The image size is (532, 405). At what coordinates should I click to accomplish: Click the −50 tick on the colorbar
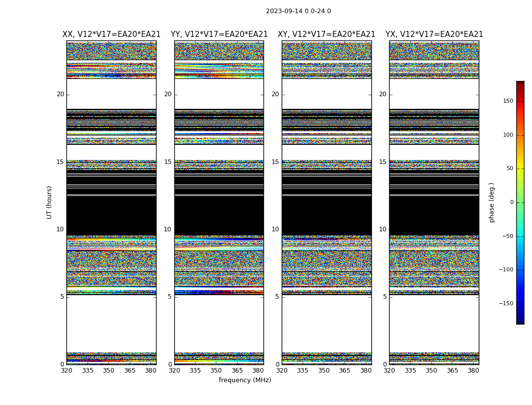508,236
